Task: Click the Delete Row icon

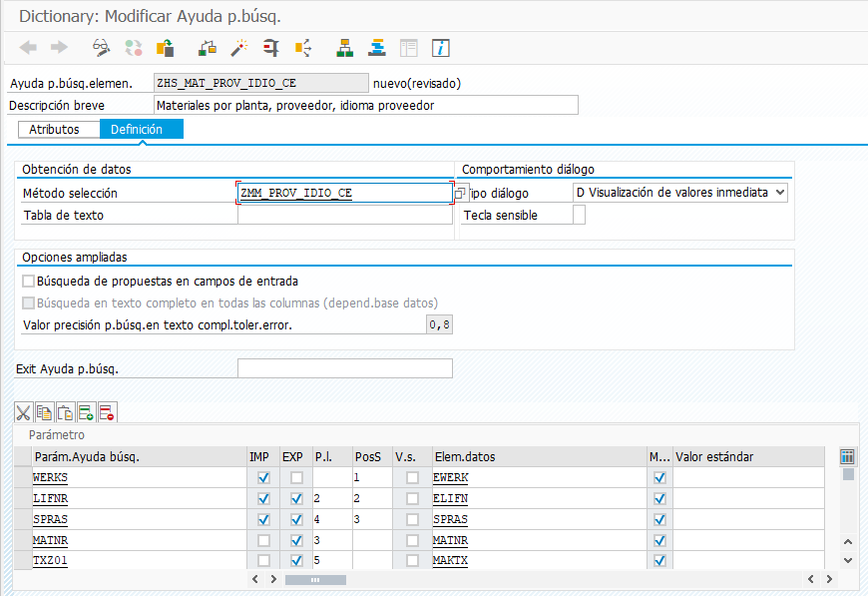Action: coord(108,412)
